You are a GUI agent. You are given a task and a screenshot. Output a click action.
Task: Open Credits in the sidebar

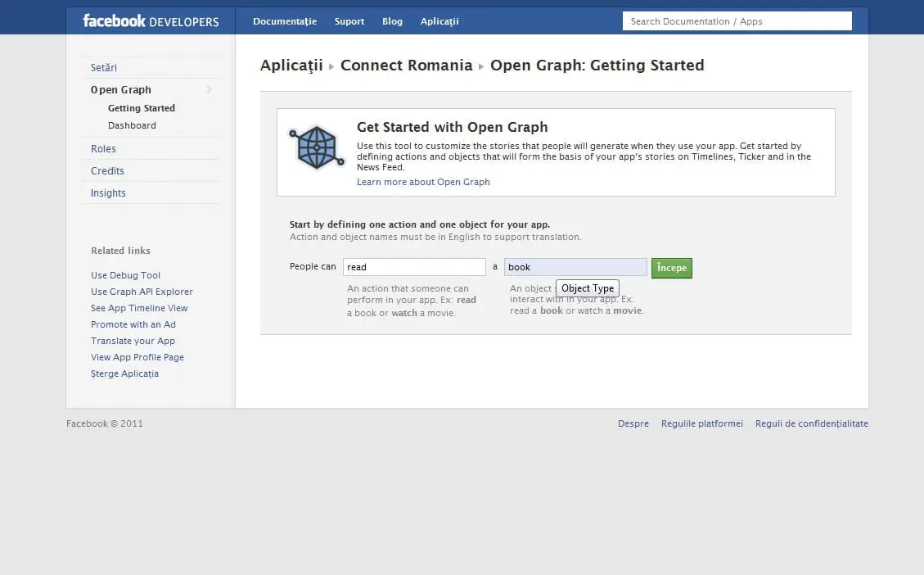(107, 170)
